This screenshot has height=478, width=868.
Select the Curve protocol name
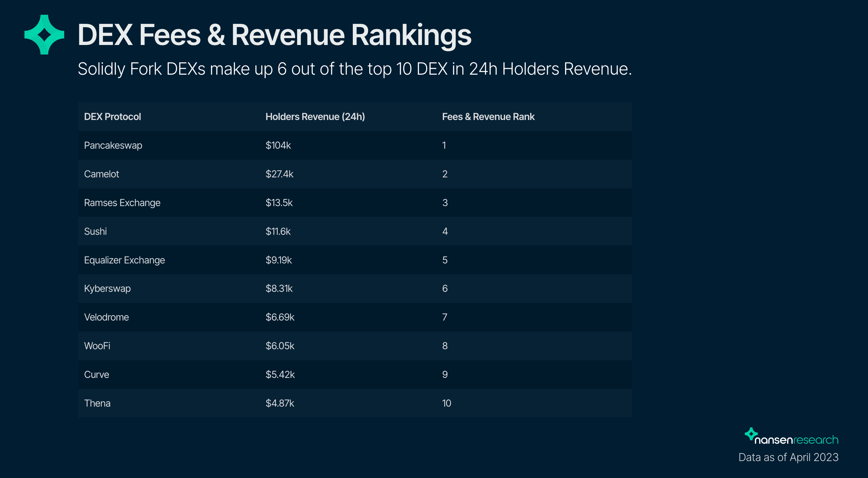click(97, 375)
